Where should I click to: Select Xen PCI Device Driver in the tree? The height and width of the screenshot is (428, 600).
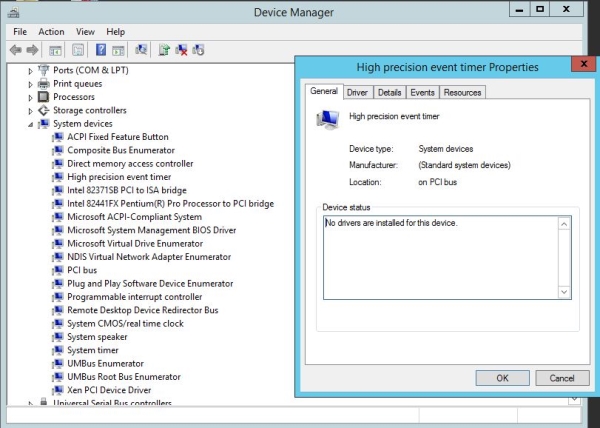coord(109,390)
